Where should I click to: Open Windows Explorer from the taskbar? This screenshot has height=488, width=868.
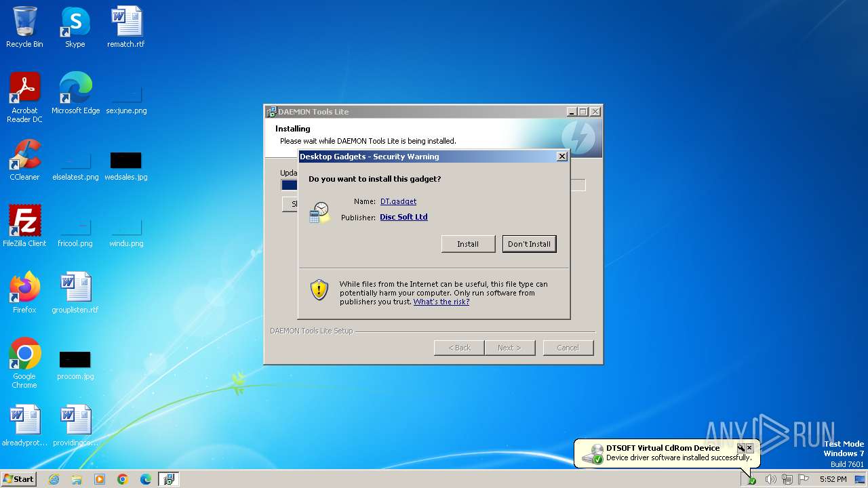tap(77, 479)
